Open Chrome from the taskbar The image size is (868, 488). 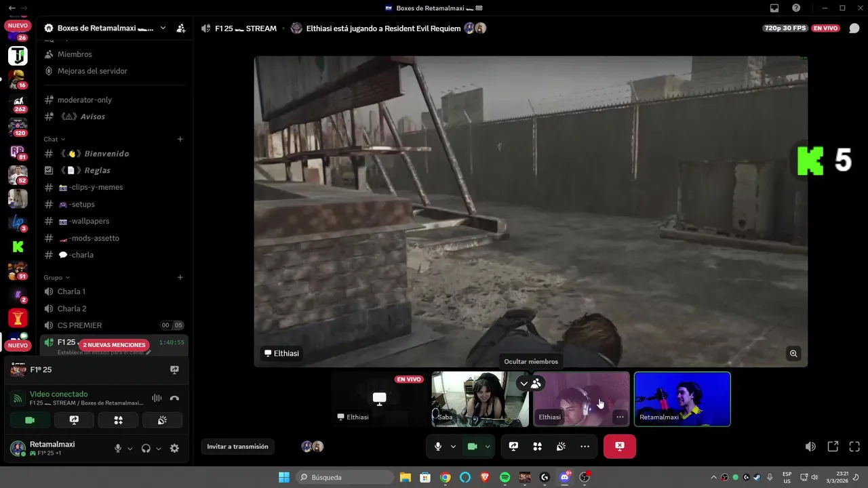click(445, 477)
